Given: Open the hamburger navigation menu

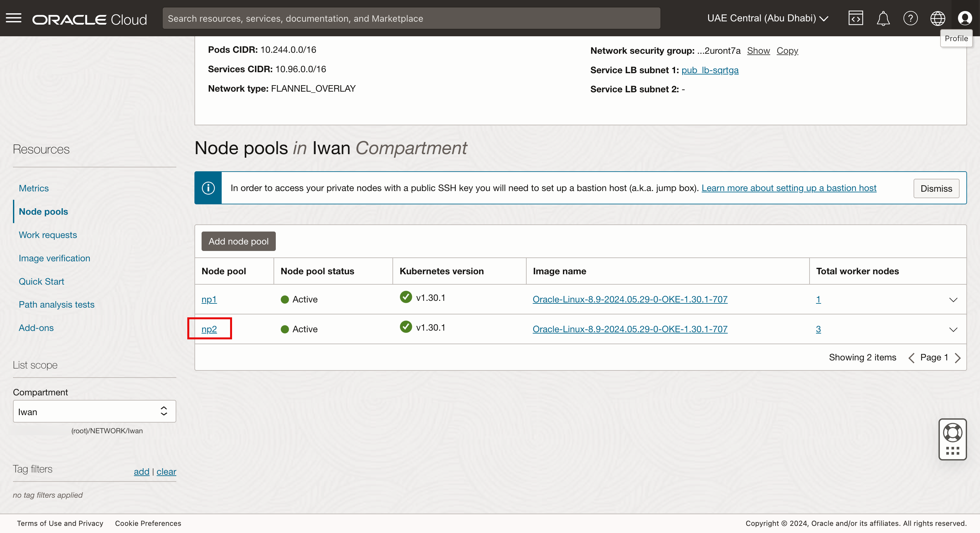Looking at the screenshot, I should pos(14,18).
